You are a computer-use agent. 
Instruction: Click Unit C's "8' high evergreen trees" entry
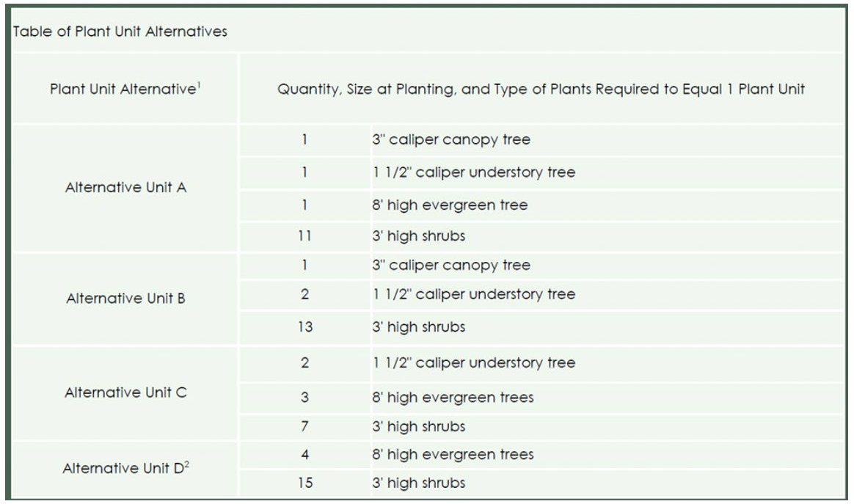coord(453,398)
